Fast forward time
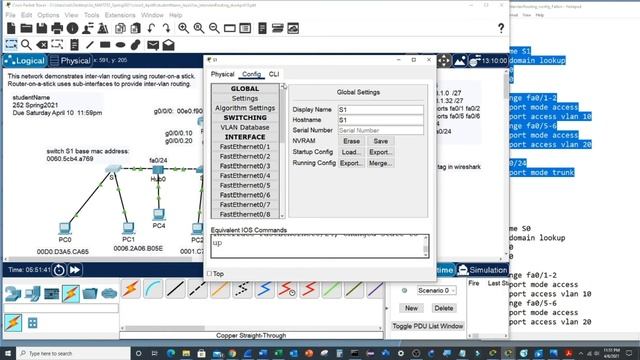 75,270
